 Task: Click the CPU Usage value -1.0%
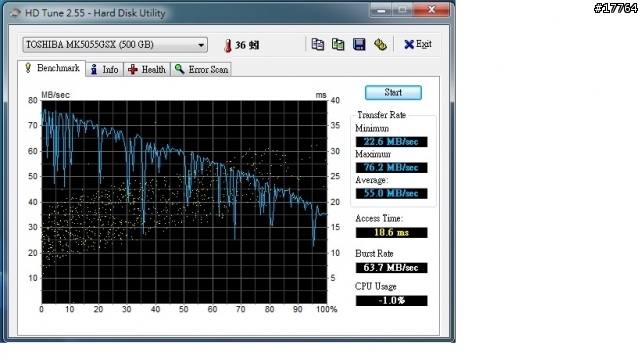click(391, 300)
